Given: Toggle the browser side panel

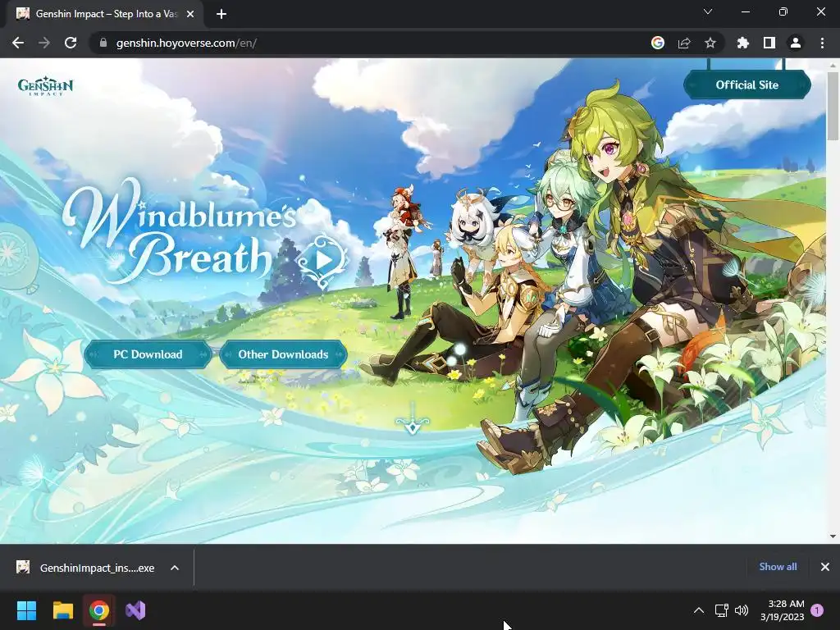Looking at the screenshot, I should [769, 43].
